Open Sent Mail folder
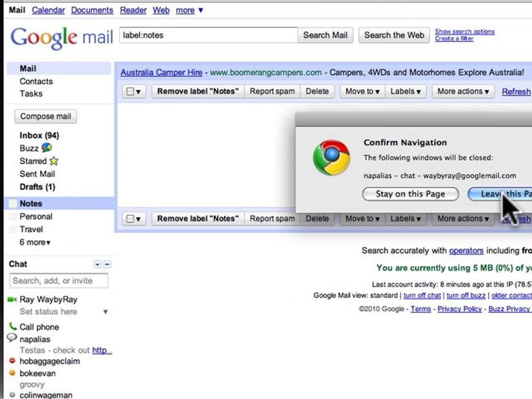532x399 pixels. pos(37,174)
